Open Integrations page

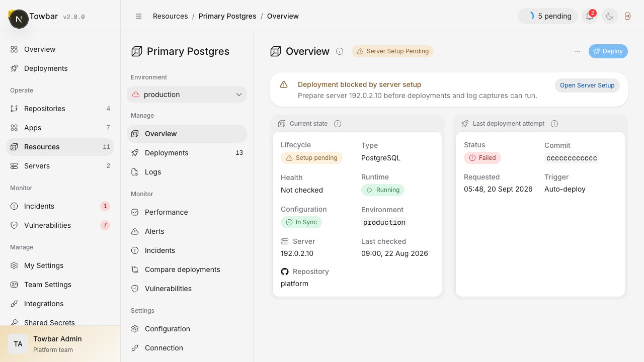pos(60,304)
